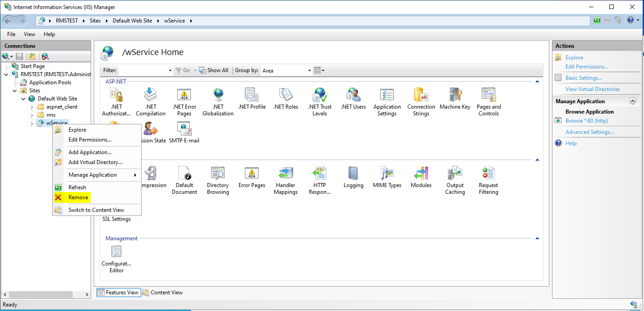The height and width of the screenshot is (311, 644).
Task: Collapse the Management group section
Action: pos(537,238)
